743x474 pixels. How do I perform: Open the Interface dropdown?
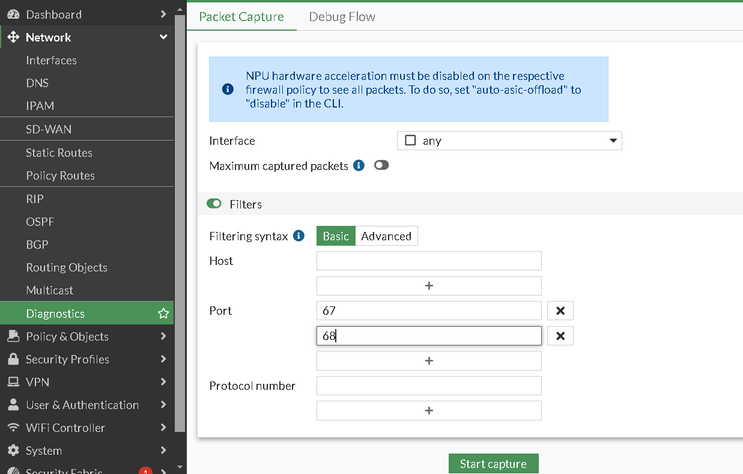click(x=510, y=141)
